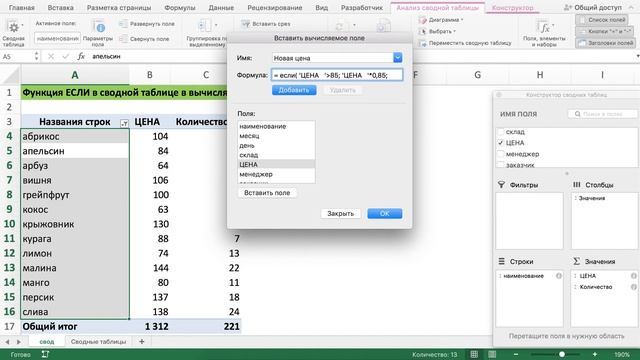Open the Конструктор ribbon tab
This screenshot has height=360, width=640.
click(x=512, y=8)
